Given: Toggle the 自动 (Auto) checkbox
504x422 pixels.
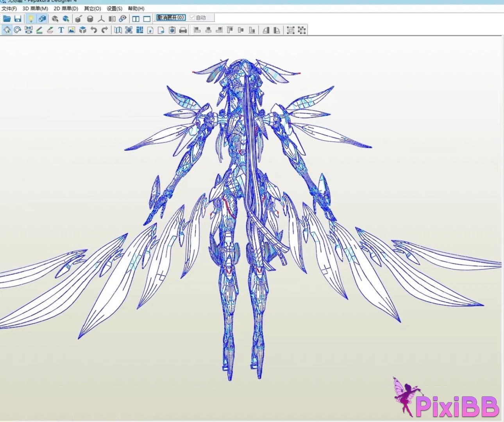Looking at the screenshot, I should click(192, 18).
